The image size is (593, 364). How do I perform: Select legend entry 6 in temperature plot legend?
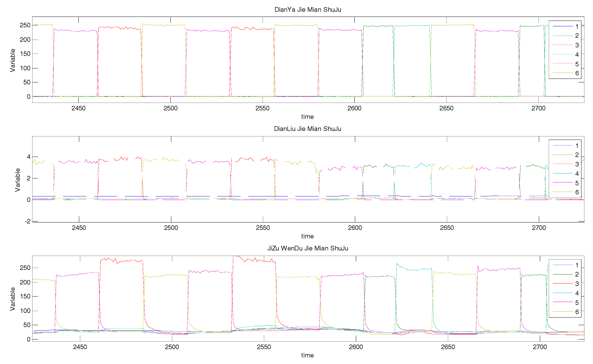(577, 312)
